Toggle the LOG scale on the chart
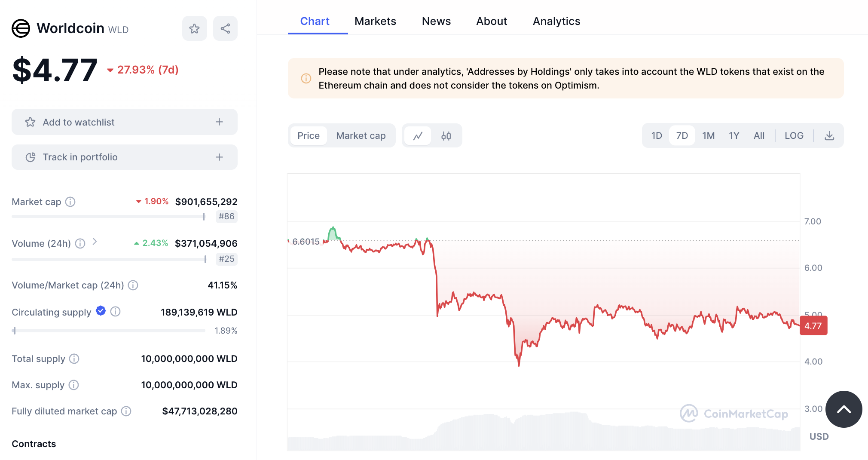Viewport: 868px width, 460px height. 794,136
